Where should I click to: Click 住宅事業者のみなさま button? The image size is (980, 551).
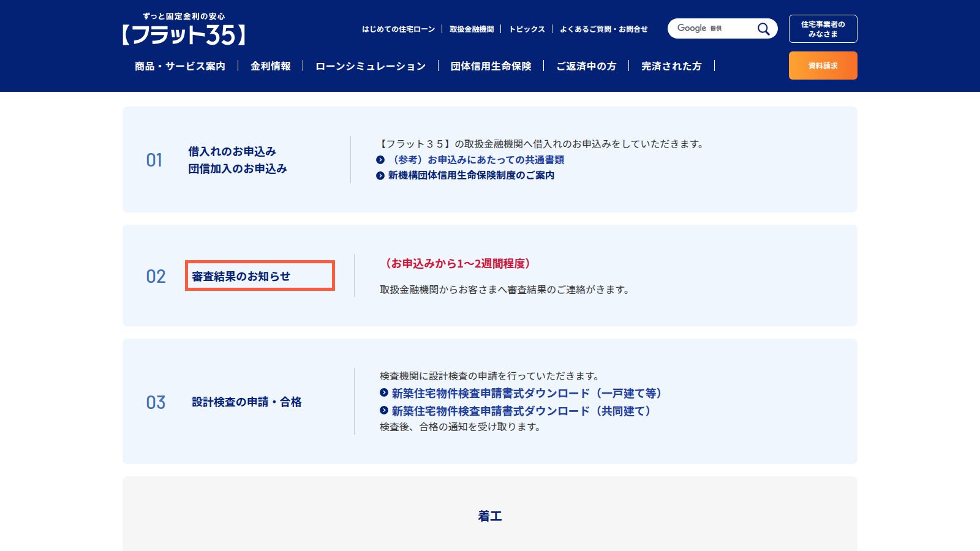click(x=823, y=29)
